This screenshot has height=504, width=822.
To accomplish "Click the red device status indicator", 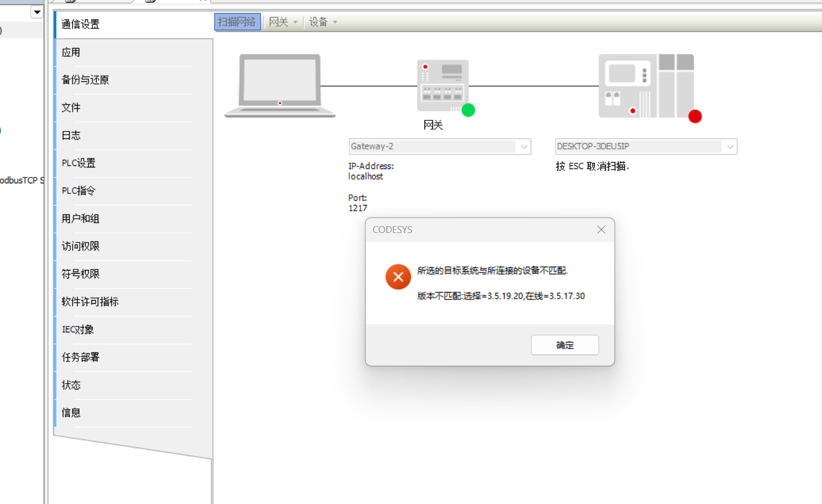I will 695,116.
